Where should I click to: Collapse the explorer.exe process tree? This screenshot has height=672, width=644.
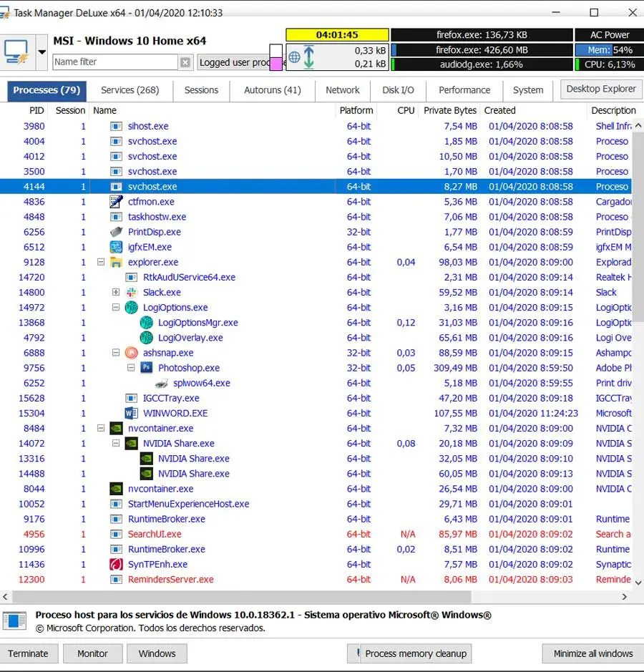[101, 262]
